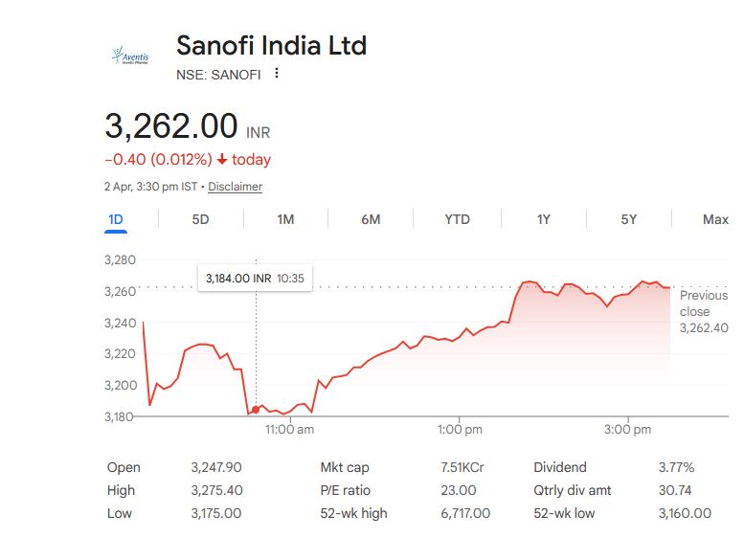
Task: View the 1Y price chart
Action: tap(543, 219)
